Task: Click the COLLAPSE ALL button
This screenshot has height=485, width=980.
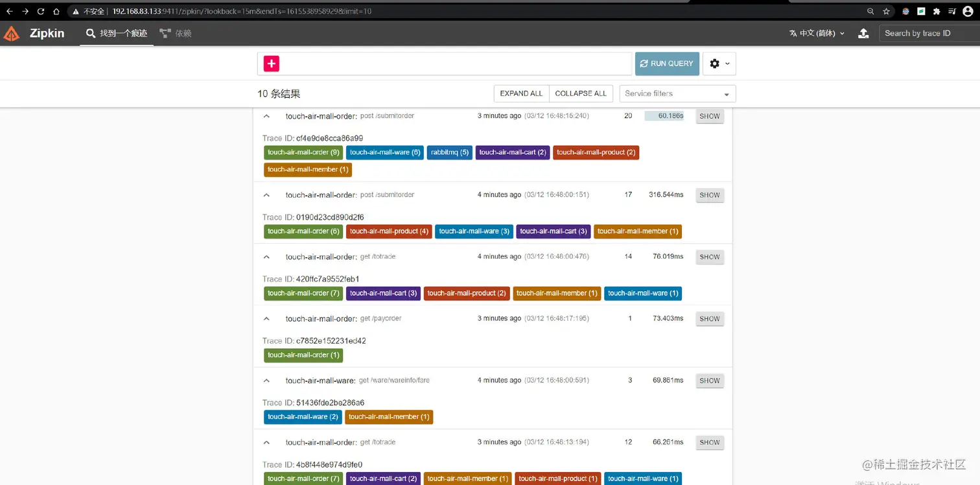Action: pyautogui.click(x=581, y=93)
